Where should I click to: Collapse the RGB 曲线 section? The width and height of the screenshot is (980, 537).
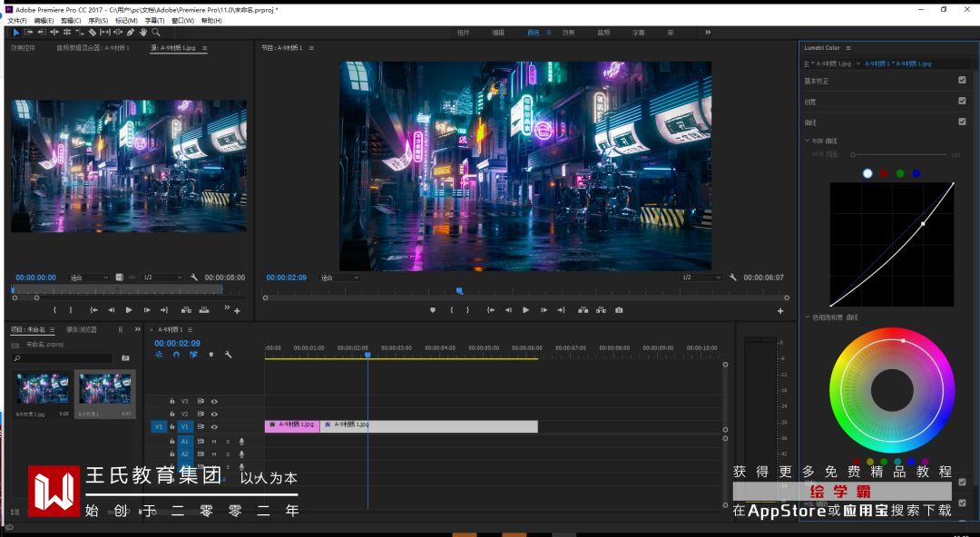pos(808,141)
